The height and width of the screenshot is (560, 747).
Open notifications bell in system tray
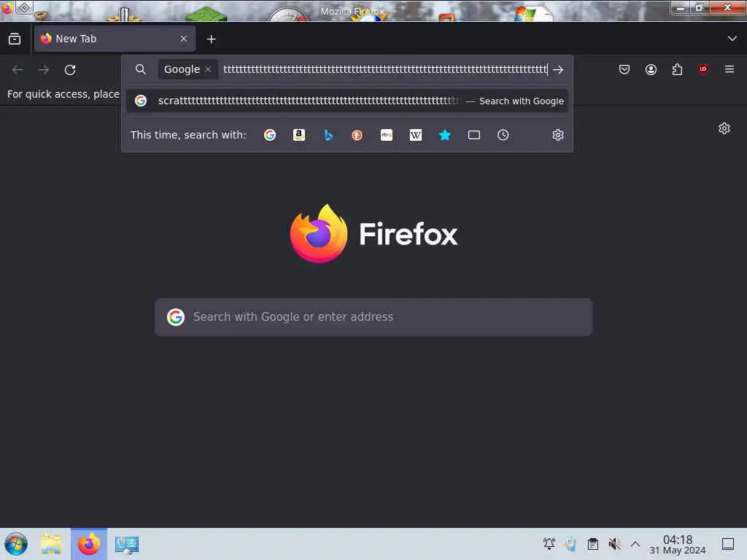(549, 544)
